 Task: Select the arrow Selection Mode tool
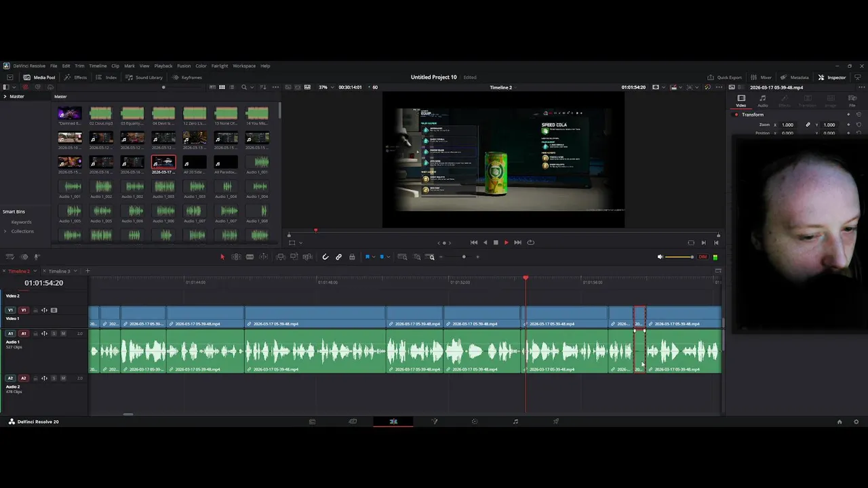tap(222, 257)
